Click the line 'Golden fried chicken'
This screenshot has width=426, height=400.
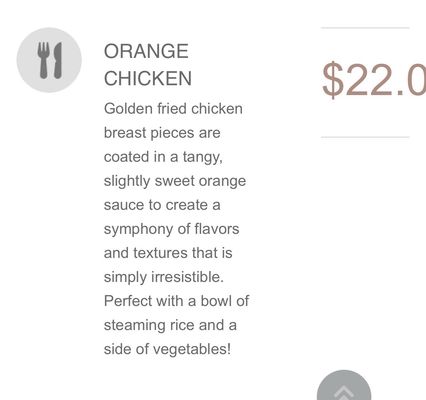(173, 109)
